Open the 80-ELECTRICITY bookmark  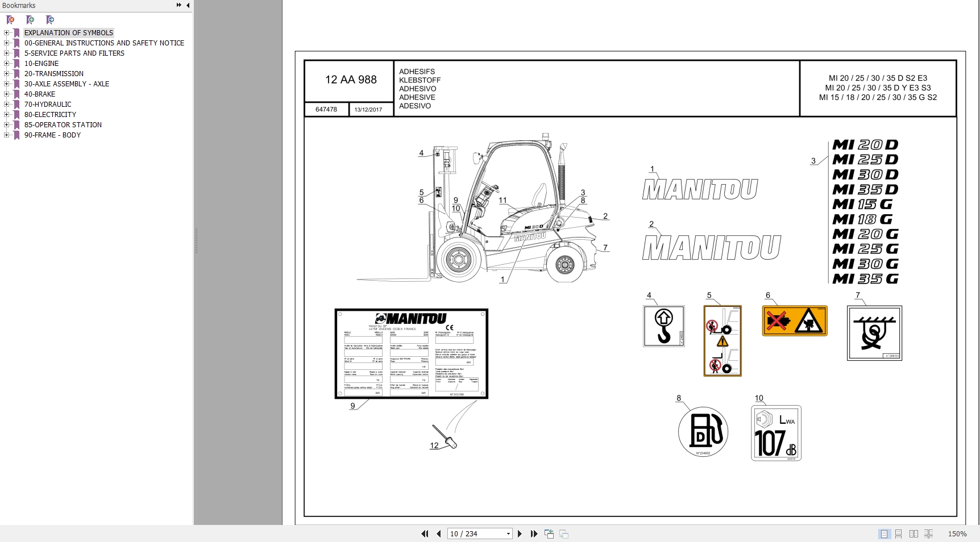coord(50,114)
